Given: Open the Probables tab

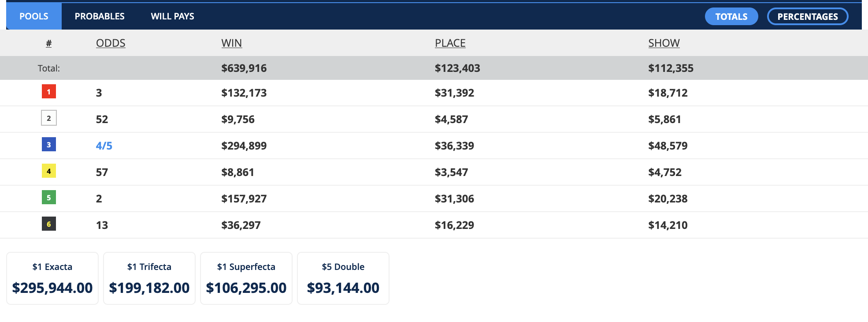Looking at the screenshot, I should [100, 16].
